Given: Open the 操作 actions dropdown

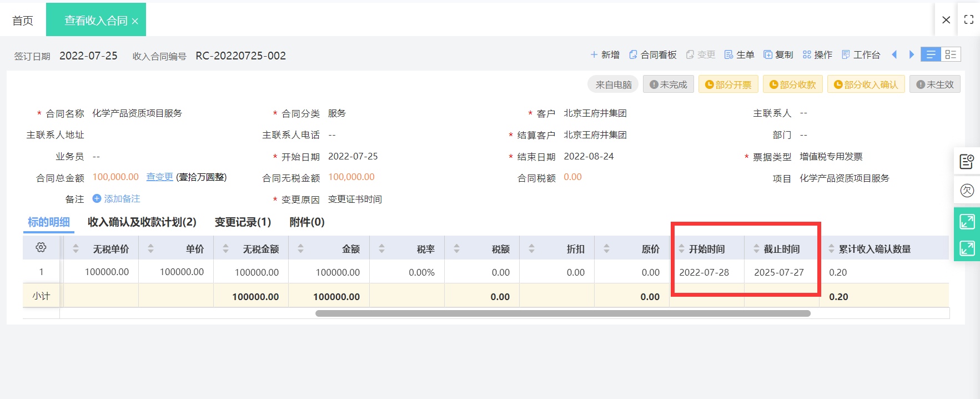Looking at the screenshot, I should coord(817,54).
